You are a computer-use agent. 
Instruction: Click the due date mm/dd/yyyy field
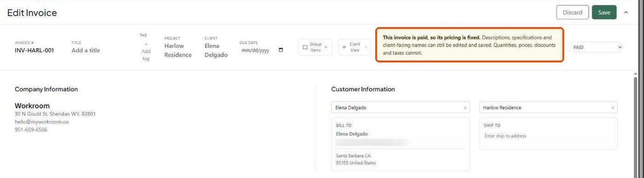pos(262,50)
